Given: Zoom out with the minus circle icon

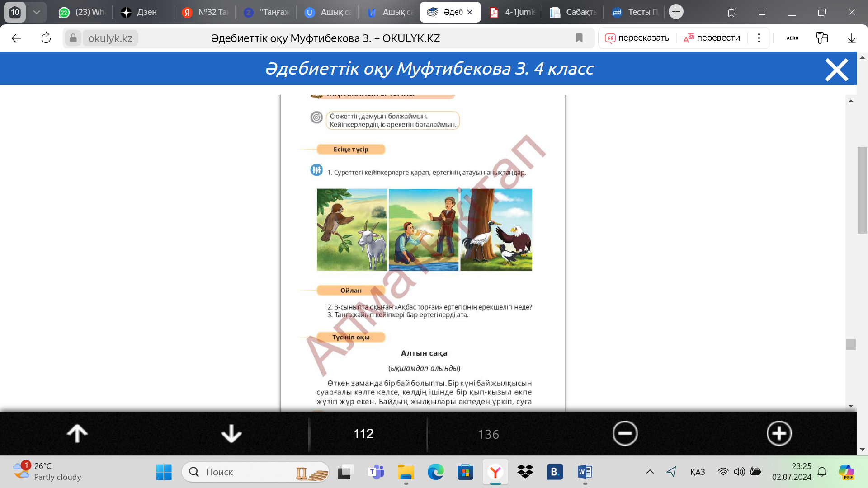Looking at the screenshot, I should (625, 434).
